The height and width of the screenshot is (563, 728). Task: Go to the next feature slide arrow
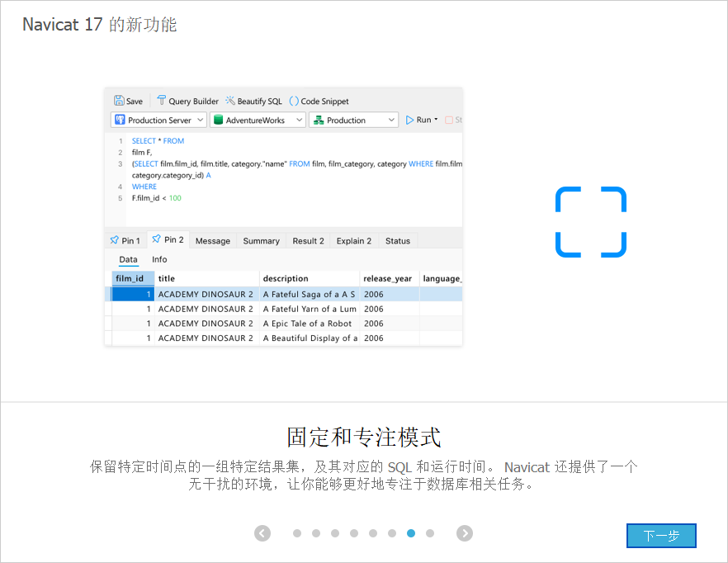pyautogui.click(x=464, y=533)
